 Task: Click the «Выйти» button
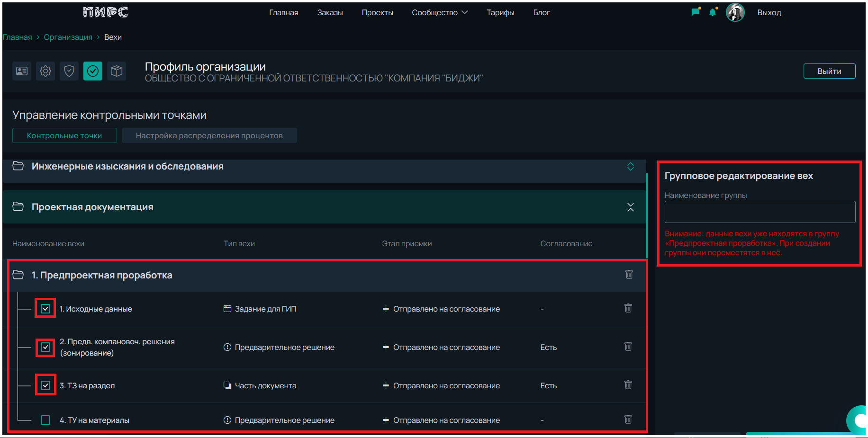[829, 71]
